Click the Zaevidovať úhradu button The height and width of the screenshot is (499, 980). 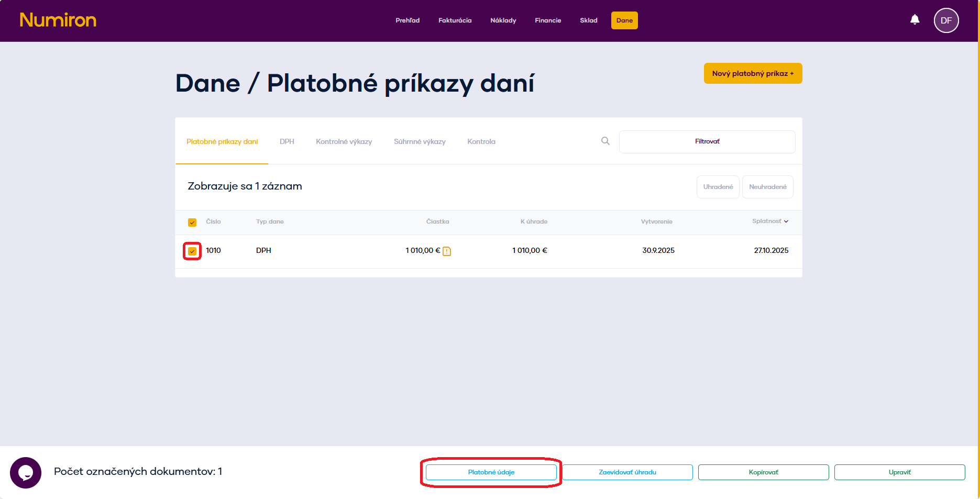(627, 472)
